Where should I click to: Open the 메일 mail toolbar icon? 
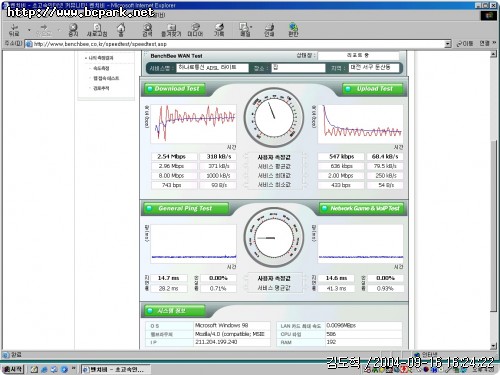[245, 30]
